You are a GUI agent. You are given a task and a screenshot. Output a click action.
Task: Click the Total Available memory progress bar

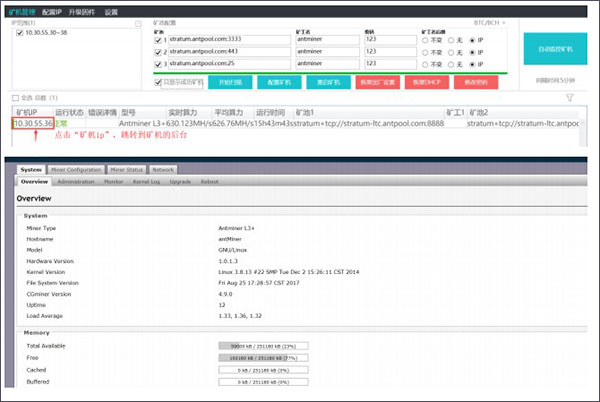click(263, 346)
